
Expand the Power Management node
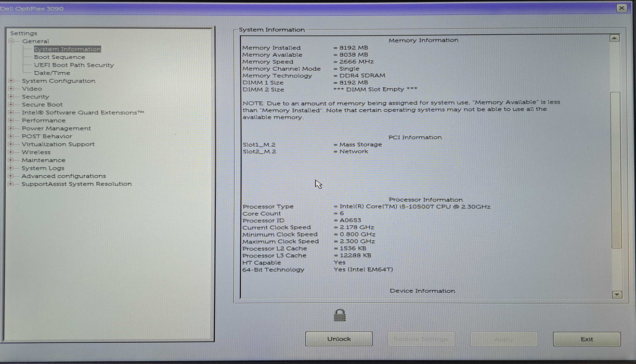(x=11, y=128)
